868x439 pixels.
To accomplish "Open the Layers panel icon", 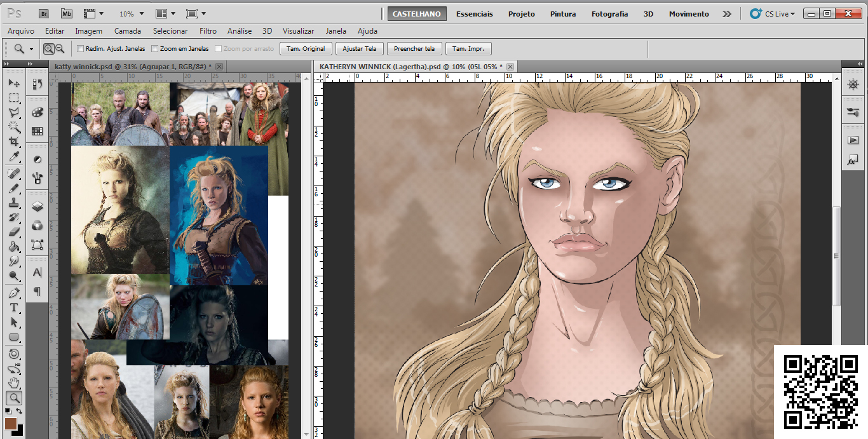I will pos(37,206).
